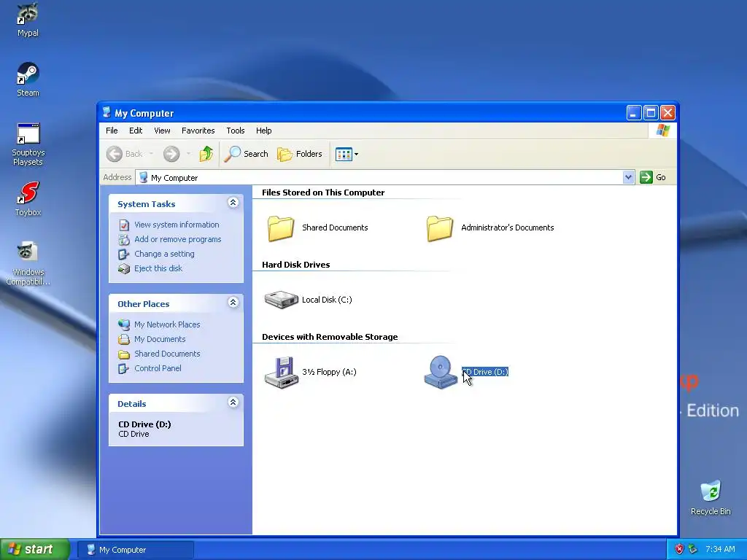Image resolution: width=747 pixels, height=560 pixels.
Task: Open the Edit menu
Action: tap(136, 131)
